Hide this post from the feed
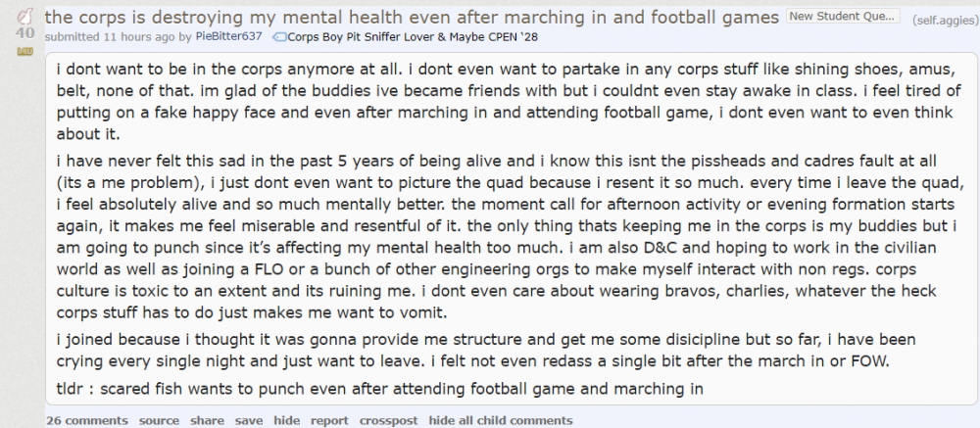This screenshot has width=980, height=428. 287,420
